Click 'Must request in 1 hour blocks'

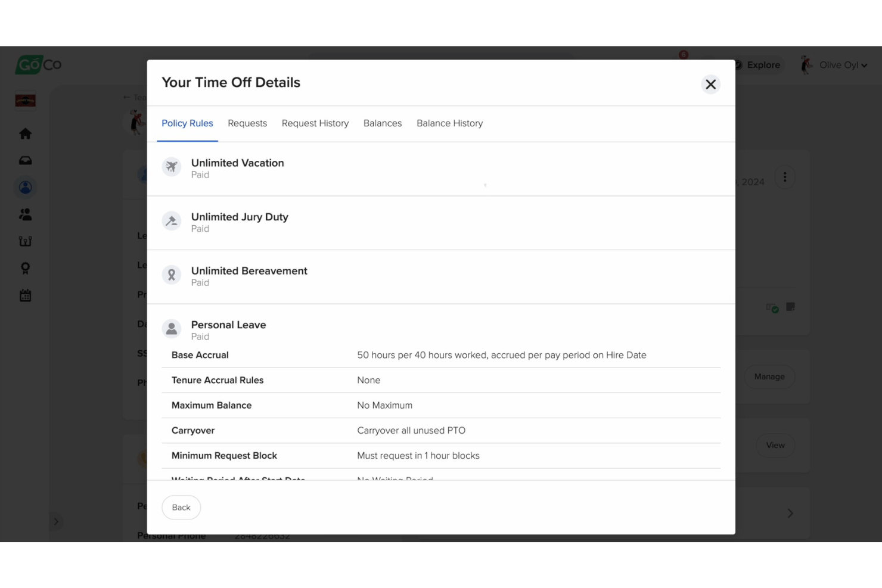click(418, 456)
